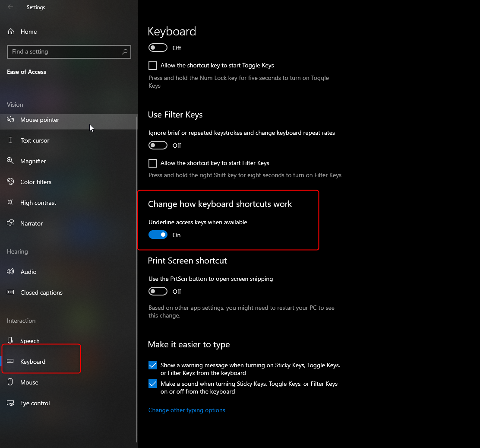Image resolution: width=480 pixels, height=448 pixels.
Task: Click Change other typing options link
Action: (186, 410)
